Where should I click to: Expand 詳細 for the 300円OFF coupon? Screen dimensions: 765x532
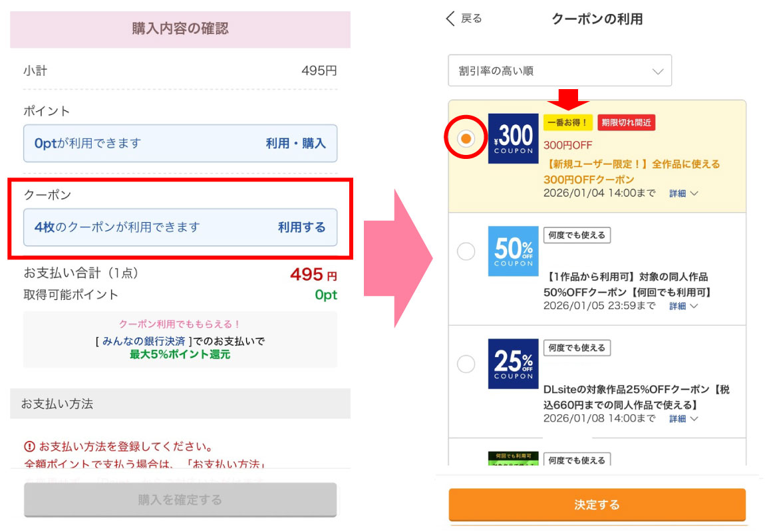click(683, 194)
